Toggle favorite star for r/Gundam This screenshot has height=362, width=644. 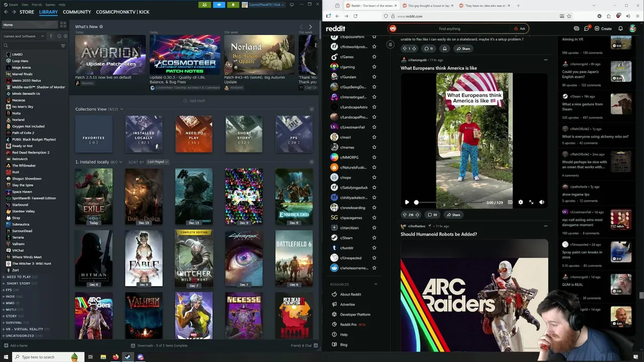(x=374, y=77)
